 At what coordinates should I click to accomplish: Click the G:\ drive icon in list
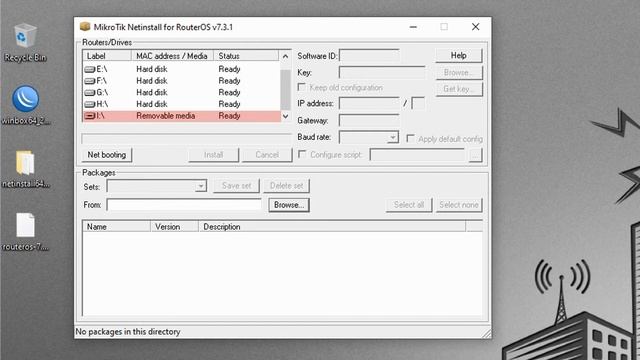point(90,93)
